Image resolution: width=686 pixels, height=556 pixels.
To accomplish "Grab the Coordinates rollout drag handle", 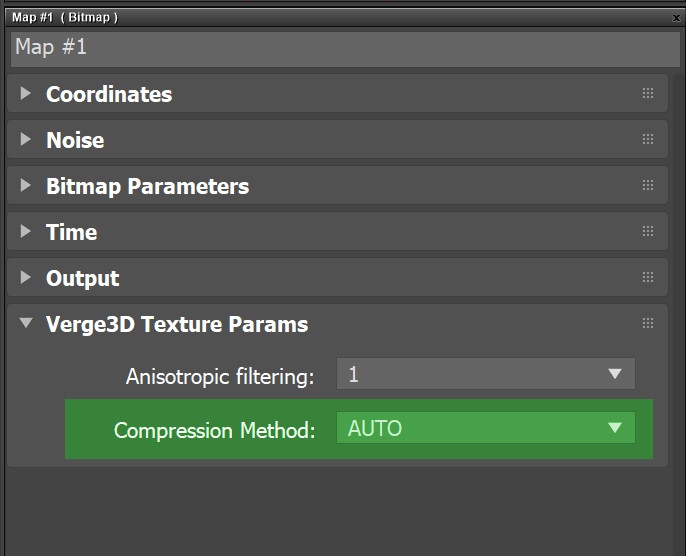I will pos(648,93).
